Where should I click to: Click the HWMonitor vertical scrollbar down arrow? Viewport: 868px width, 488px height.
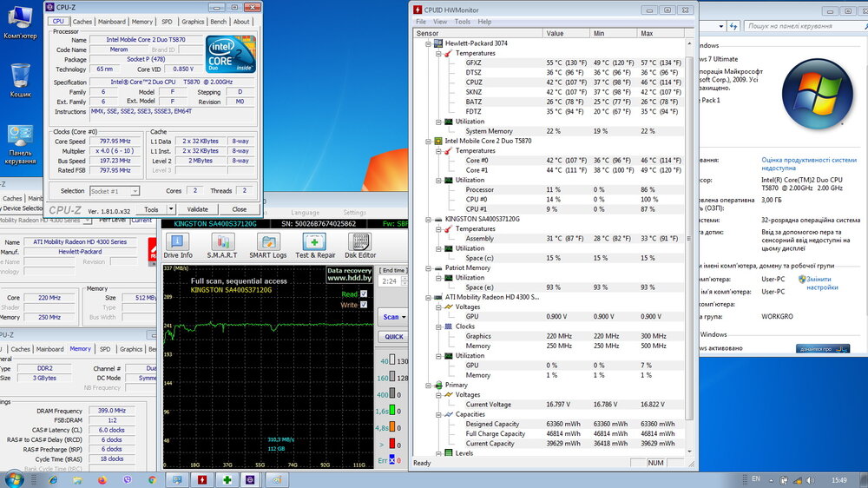689,452
